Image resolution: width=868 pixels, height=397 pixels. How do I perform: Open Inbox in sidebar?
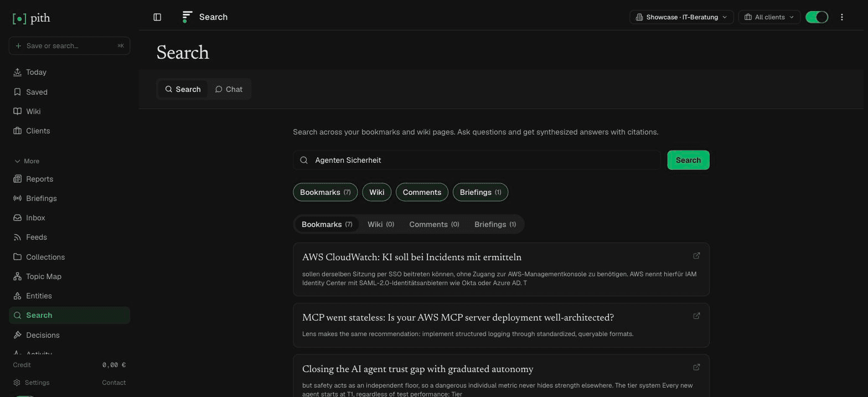coord(69,218)
